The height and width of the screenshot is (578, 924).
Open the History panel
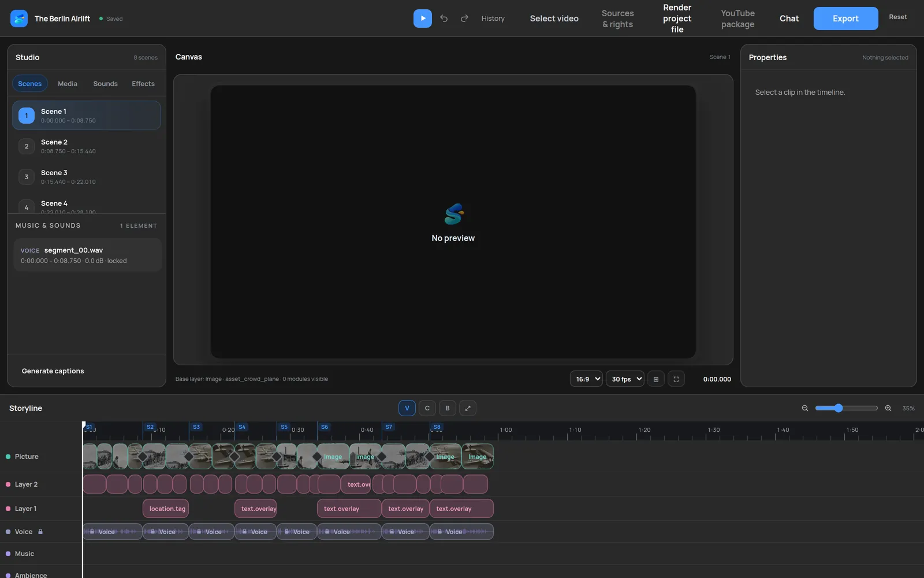click(x=493, y=18)
